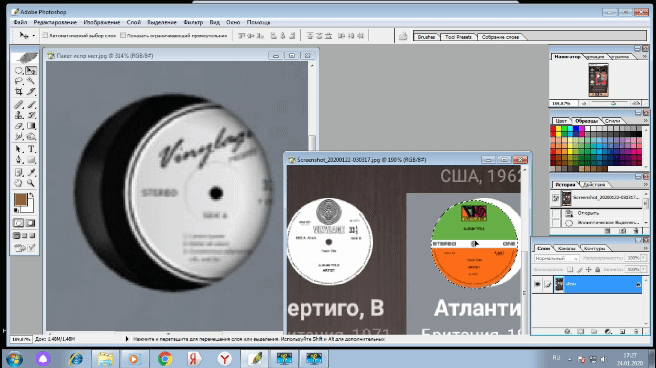Open the layer opacity 100% arrow
The width and height of the screenshot is (656, 368).
coord(643,258)
